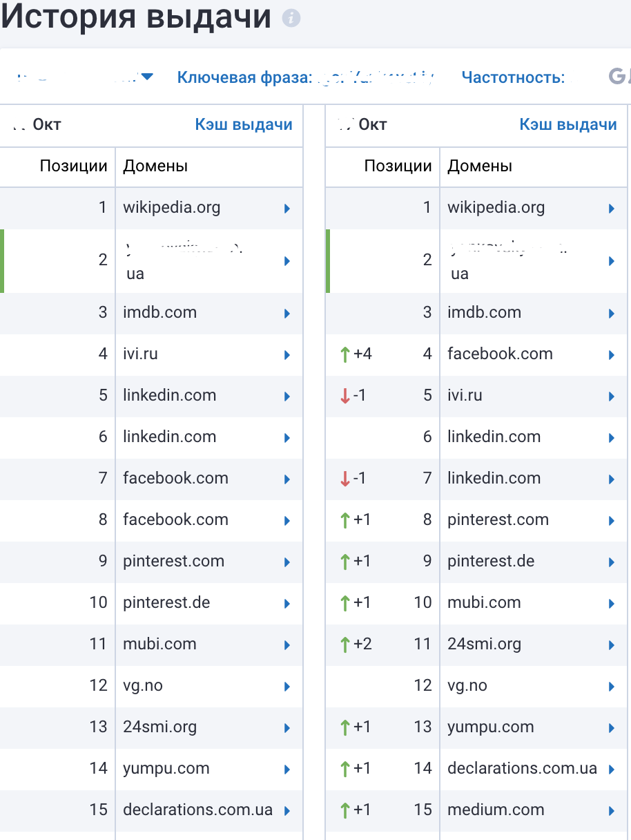The image size is (631, 840).
Task: Expand ivi.ru arrow at position 4
Action: coord(287,354)
